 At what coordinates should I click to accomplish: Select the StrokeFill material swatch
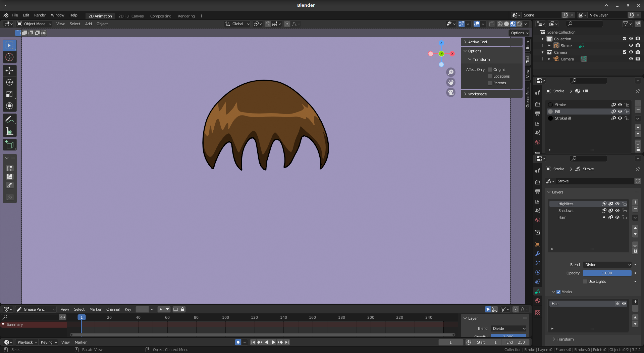(550, 118)
